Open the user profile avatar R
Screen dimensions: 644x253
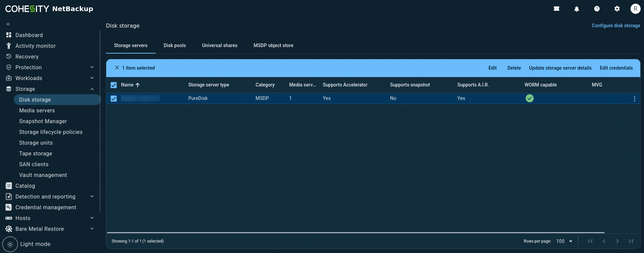coord(635,9)
